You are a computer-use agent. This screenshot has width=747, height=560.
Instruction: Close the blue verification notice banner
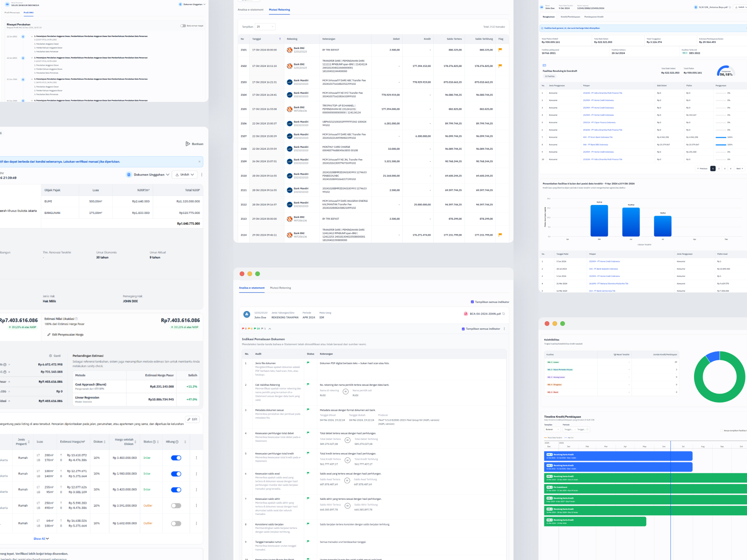[x=200, y=162]
